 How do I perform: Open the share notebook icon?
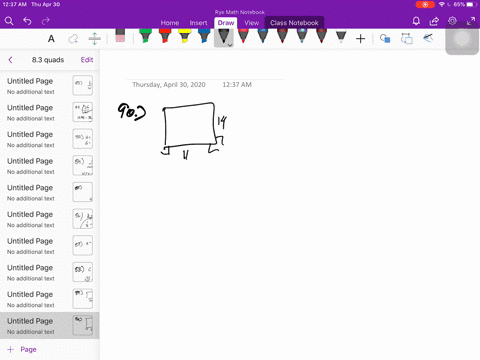coord(434,21)
